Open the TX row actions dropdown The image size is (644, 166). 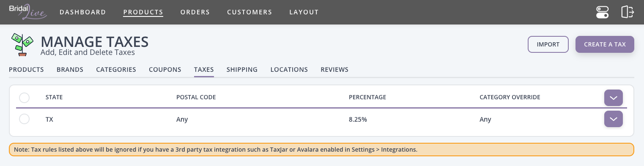pos(614,119)
